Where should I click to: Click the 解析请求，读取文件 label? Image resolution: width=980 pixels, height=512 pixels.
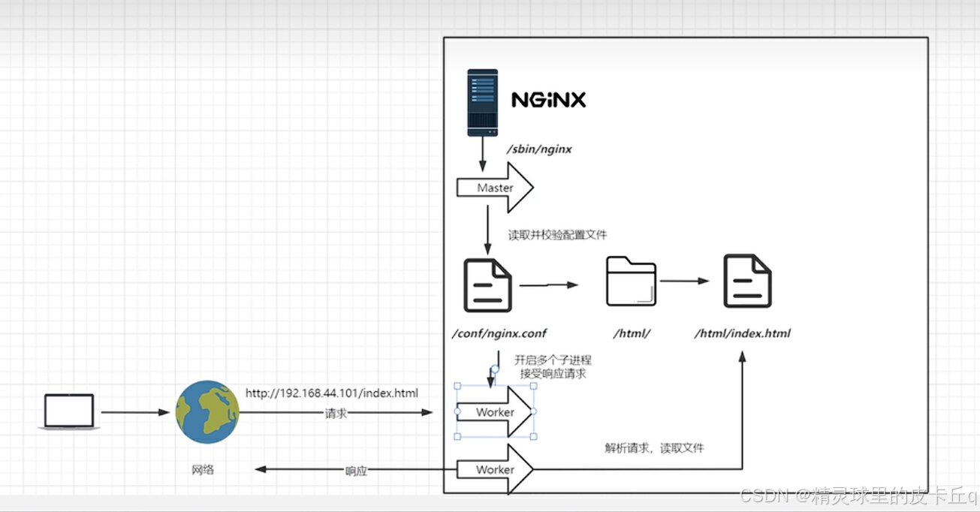(654, 448)
